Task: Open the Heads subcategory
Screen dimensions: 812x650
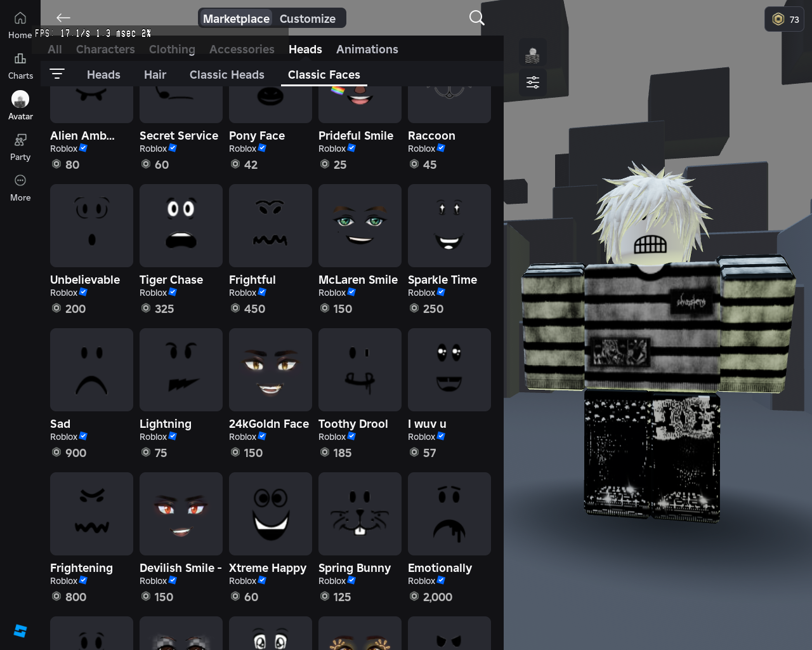Action: [103, 74]
